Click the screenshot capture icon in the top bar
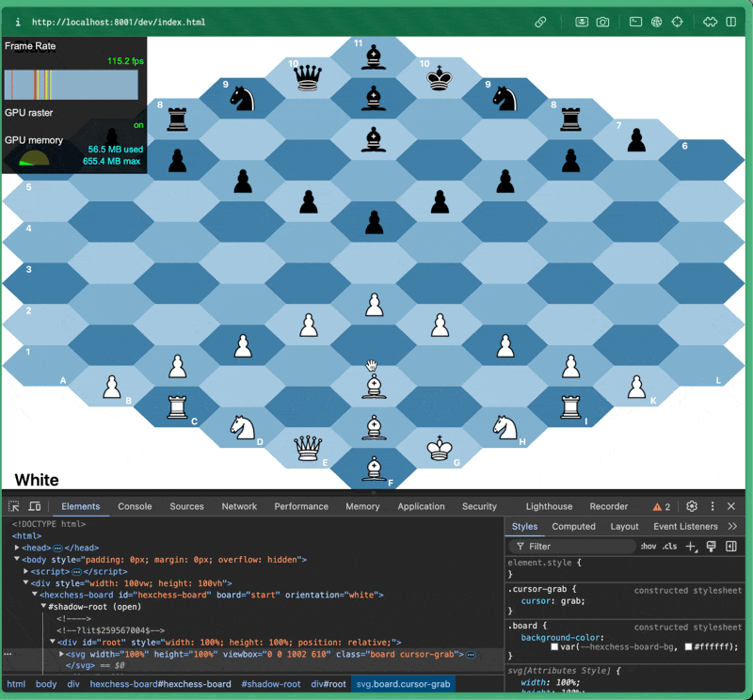Viewport: 753px width, 700px height. pos(582,22)
